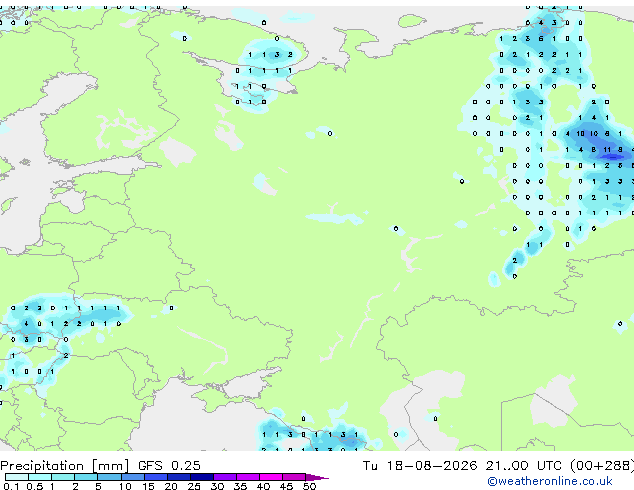This screenshot has height=490, width=634.
Task: Select the dark navy swatch between 25 and 30
Action: [x=201, y=477]
